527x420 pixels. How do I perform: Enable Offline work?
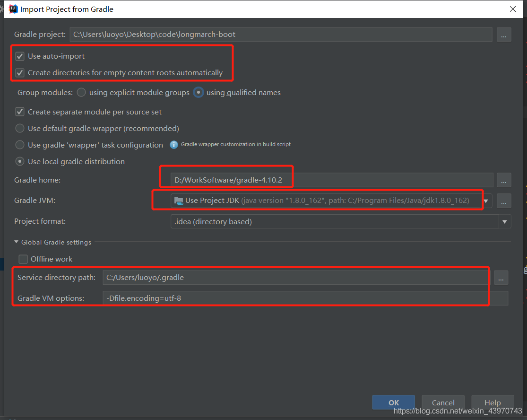click(x=23, y=259)
